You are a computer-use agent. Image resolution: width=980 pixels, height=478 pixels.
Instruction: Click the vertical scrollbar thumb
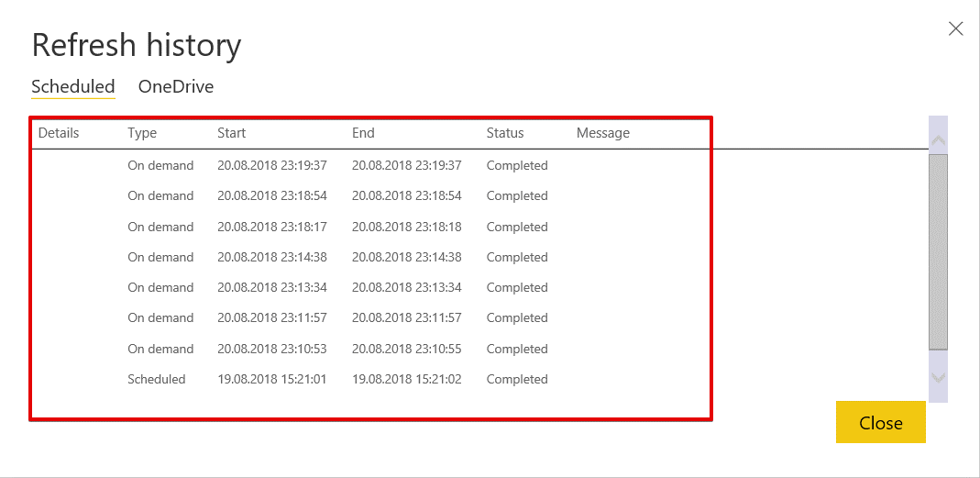click(x=938, y=251)
